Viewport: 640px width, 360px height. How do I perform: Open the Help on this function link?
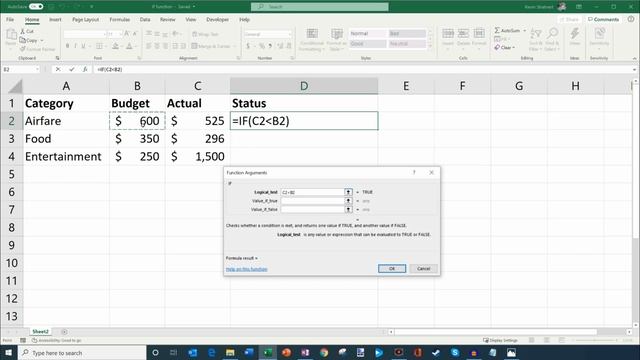247,269
